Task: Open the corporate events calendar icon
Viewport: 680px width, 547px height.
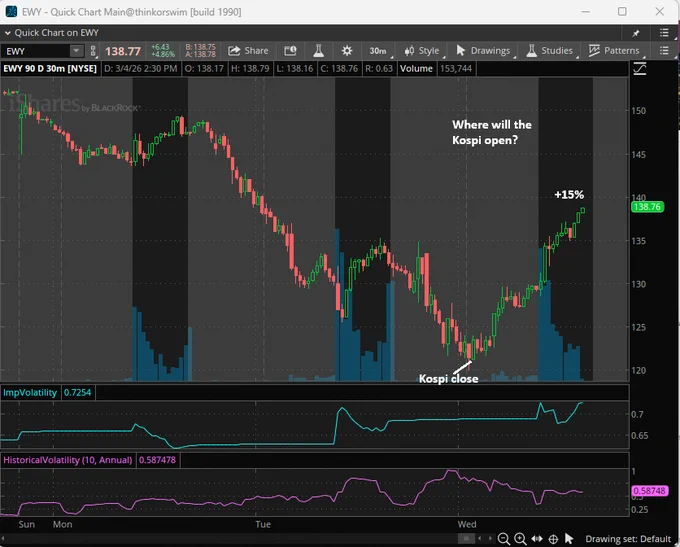Action: (x=290, y=51)
